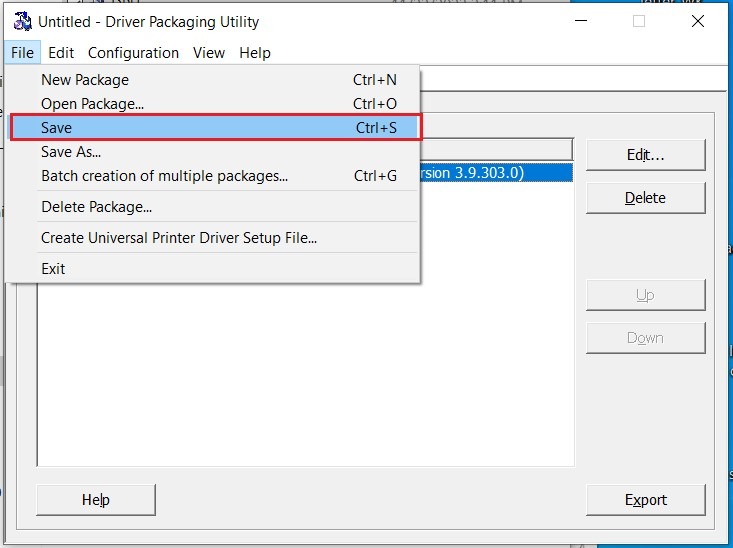Click the Export button
This screenshot has height=548, width=733.
tap(645, 500)
